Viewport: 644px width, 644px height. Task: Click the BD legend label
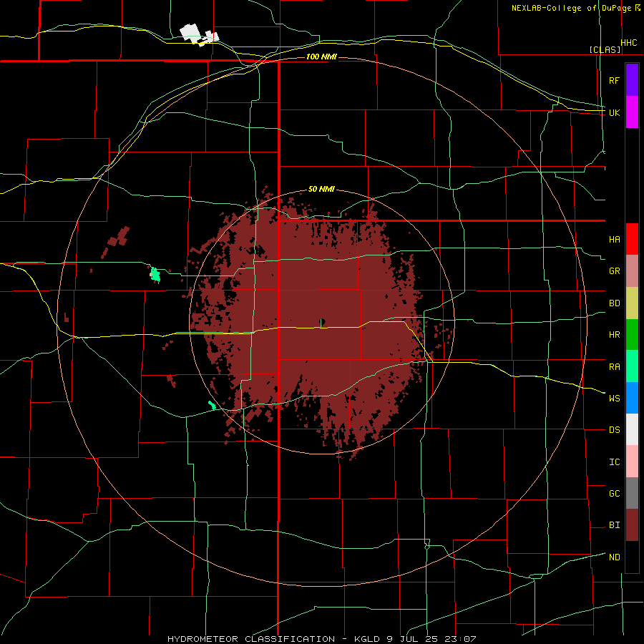click(615, 303)
